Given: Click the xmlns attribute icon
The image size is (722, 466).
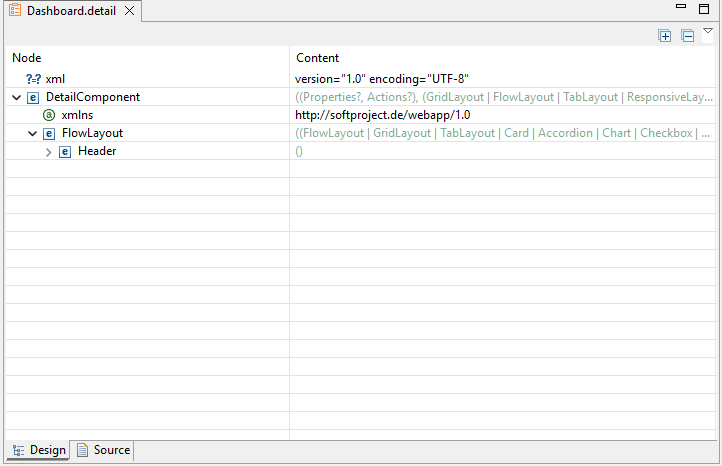Looking at the screenshot, I should pos(49,115).
